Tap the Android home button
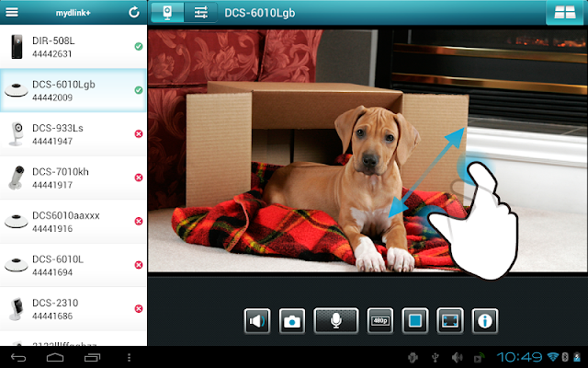588x368 pixels. pyautogui.click(x=55, y=358)
